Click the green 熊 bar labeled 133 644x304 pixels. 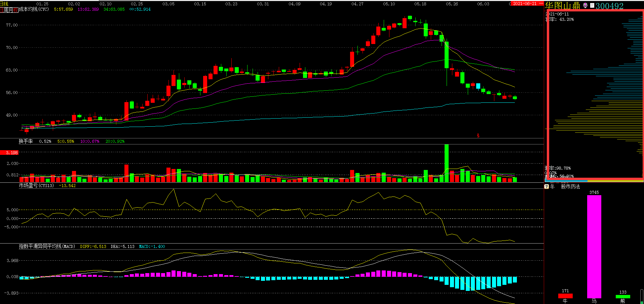[623, 297]
